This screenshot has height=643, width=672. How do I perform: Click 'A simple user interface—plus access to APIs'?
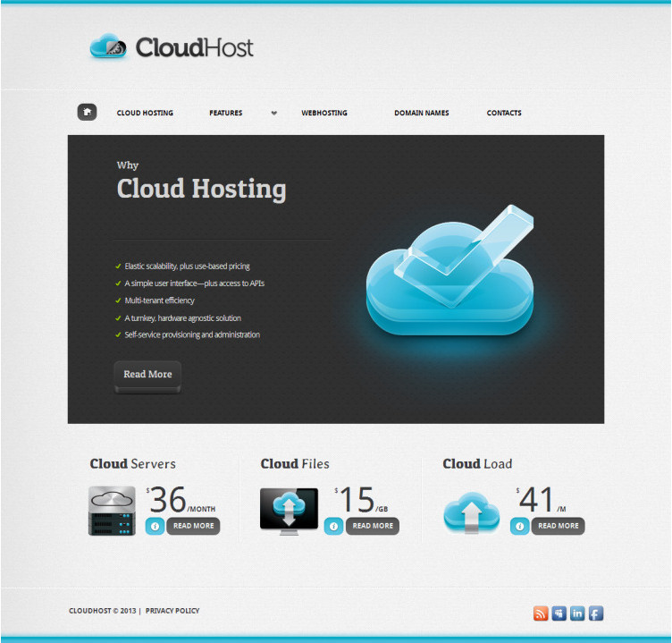[194, 283]
